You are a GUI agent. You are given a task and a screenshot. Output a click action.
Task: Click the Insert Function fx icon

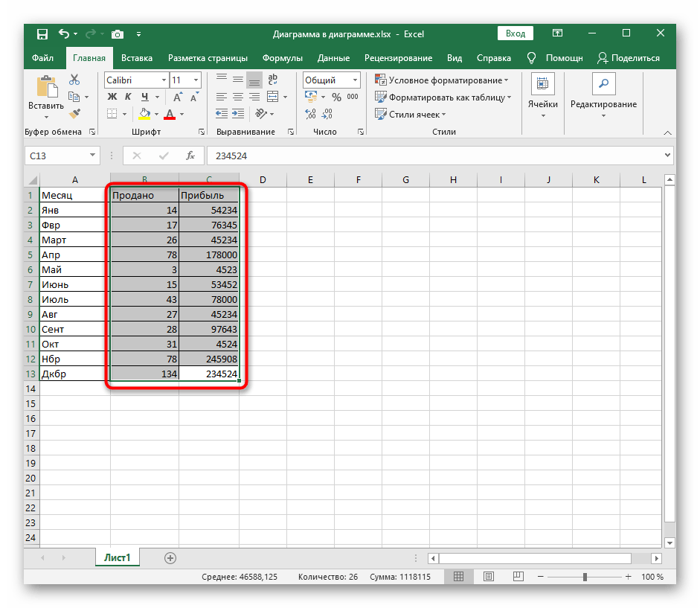coord(190,156)
